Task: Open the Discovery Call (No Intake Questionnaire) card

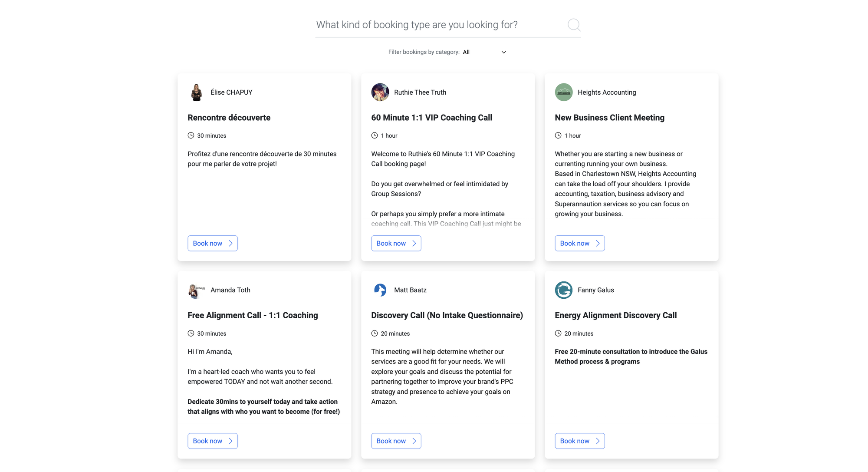Action: pos(447,315)
